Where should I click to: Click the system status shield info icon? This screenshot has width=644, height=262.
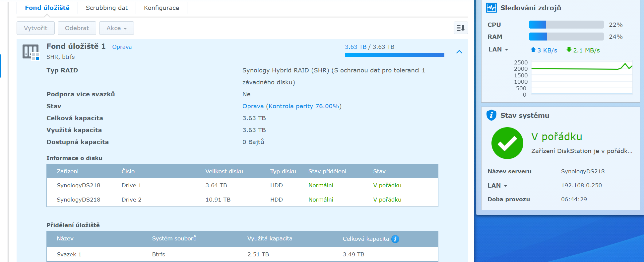tap(491, 115)
